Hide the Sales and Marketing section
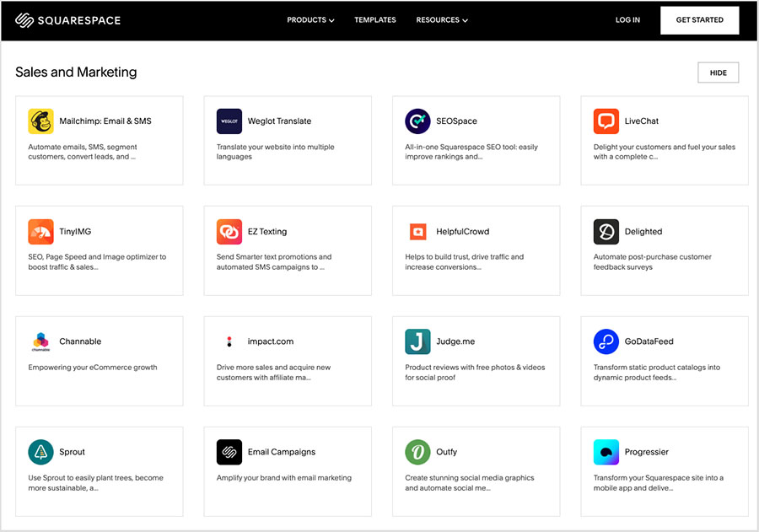Image resolution: width=759 pixels, height=532 pixels. (x=718, y=73)
